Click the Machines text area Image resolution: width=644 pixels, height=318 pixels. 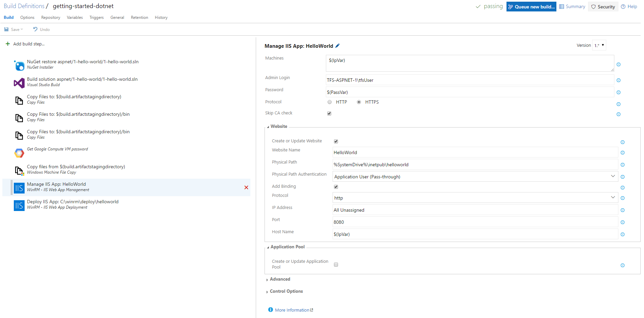coord(470,63)
